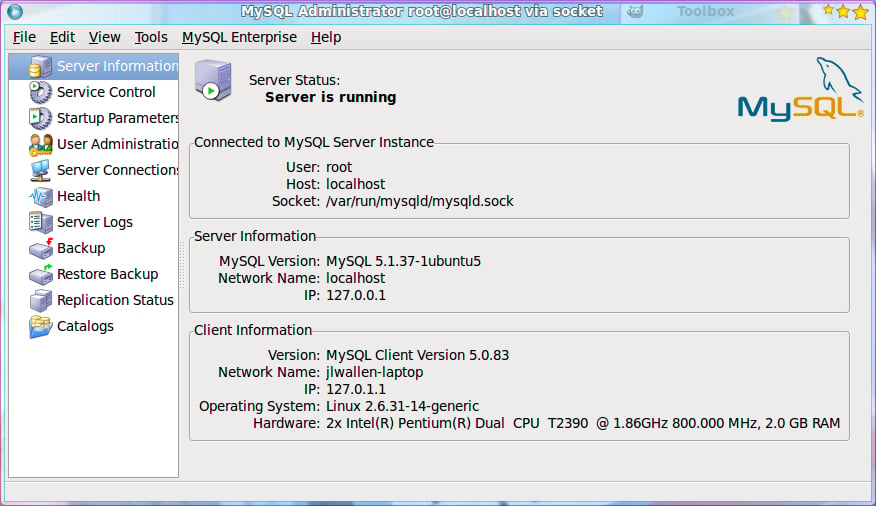Screen dimensions: 876x506
Task: Click the 'Server is running' status text
Action: coord(330,97)
